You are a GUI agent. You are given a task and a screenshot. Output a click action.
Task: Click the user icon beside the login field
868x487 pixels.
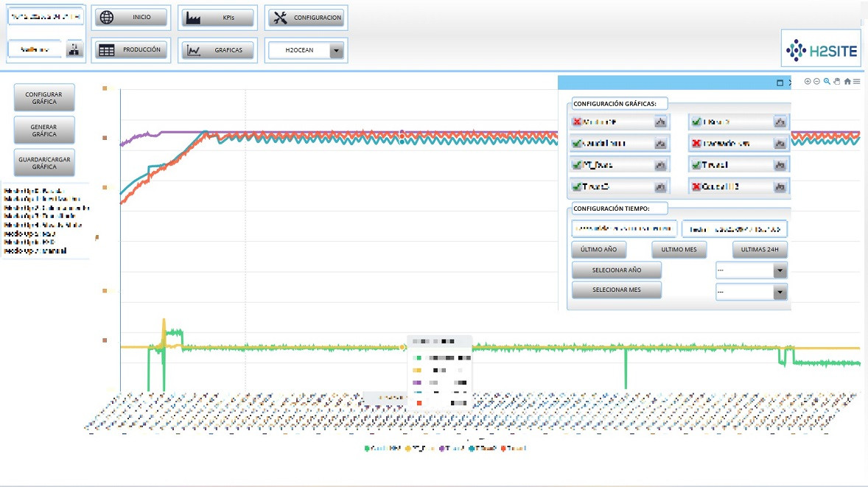(x=75, y=49)
